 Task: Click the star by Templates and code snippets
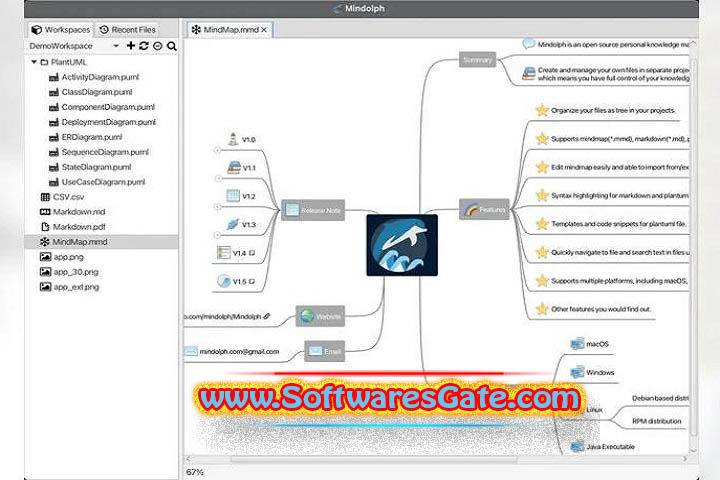(x=542, y=224)
